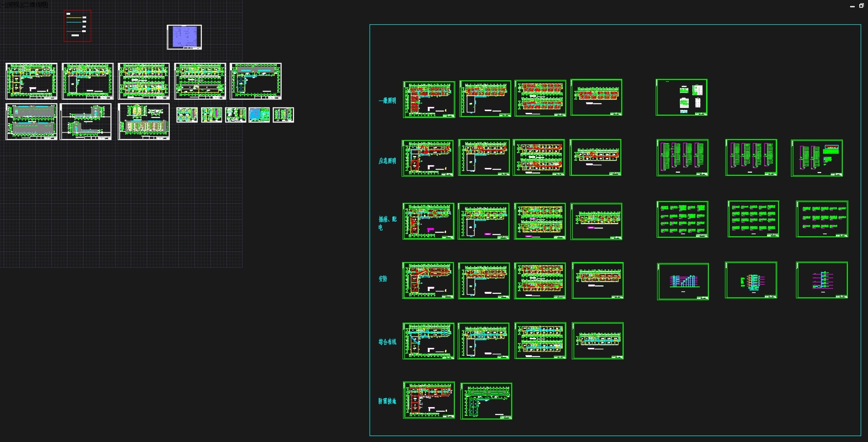This screenshot has width=868, height=442.
Task: Select second sheet in 应急照明 row
Action: [x=484, y=157]
